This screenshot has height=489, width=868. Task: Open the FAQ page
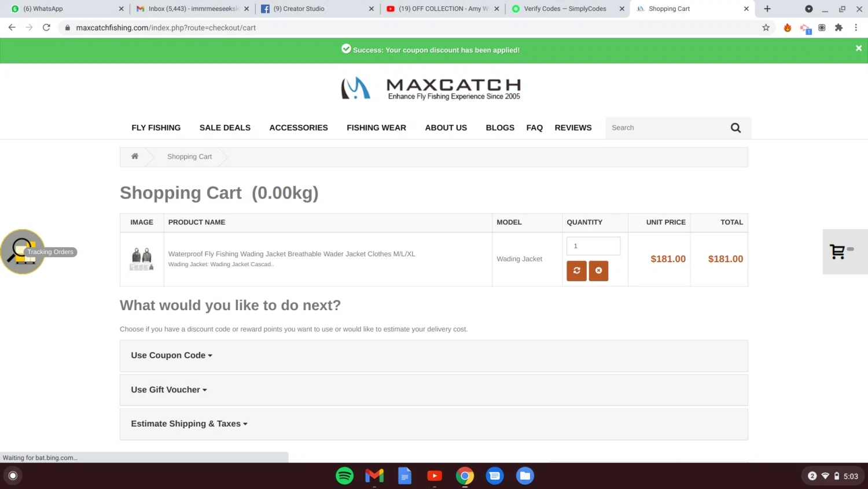[535, 128]
